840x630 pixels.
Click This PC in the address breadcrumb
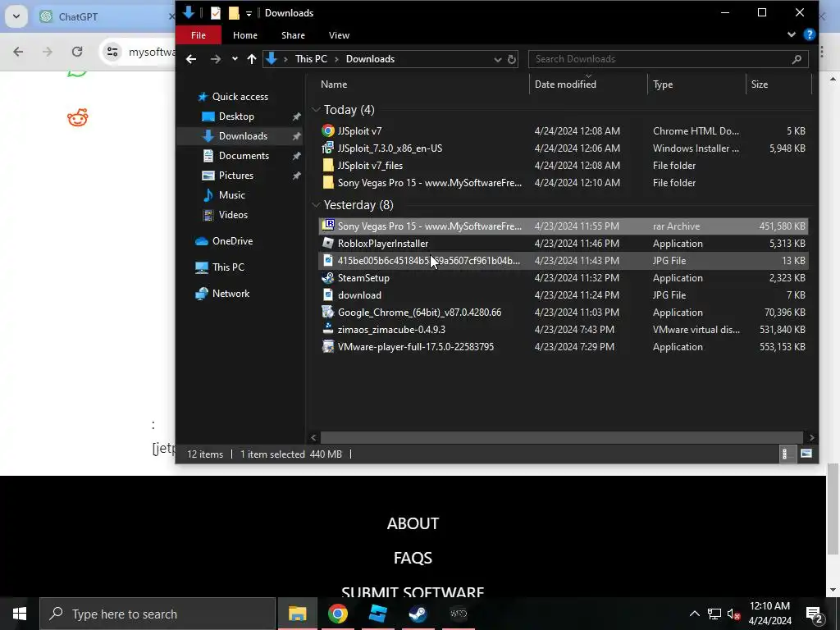pyautogui.click(x=311, y=59)
